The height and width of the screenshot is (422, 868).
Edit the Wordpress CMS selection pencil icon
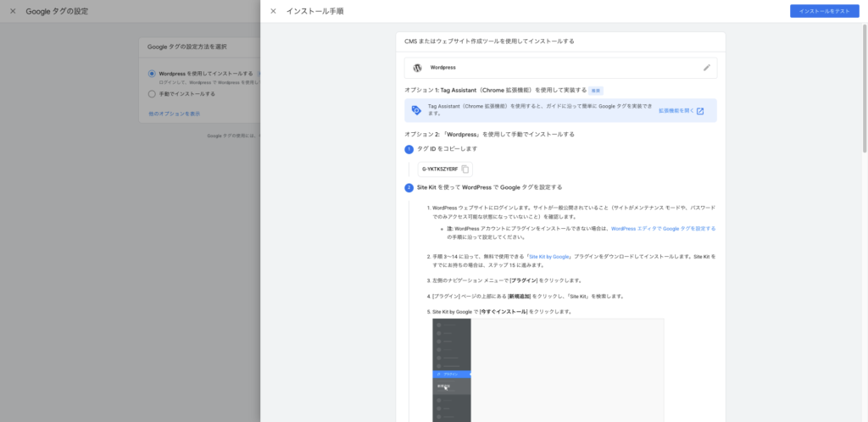pos(706,68)
